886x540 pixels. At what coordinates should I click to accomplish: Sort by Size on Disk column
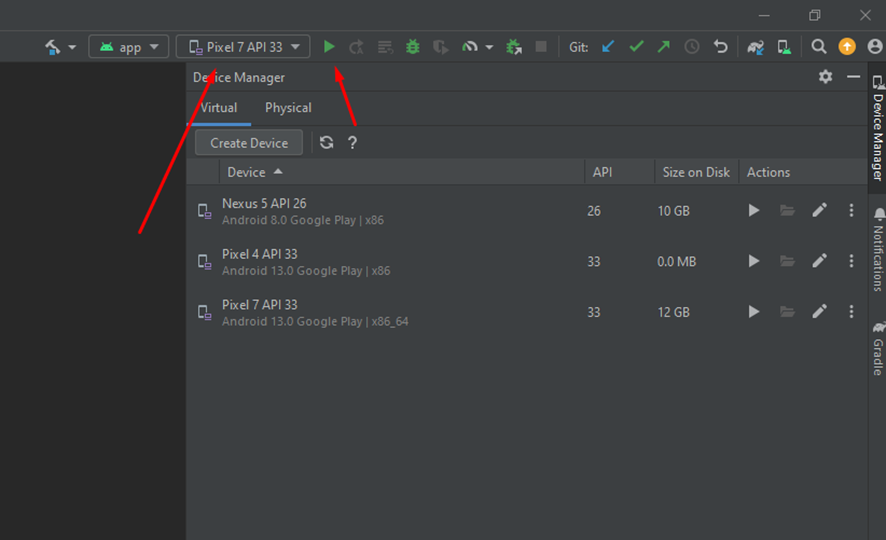click(x=697, y=172)
